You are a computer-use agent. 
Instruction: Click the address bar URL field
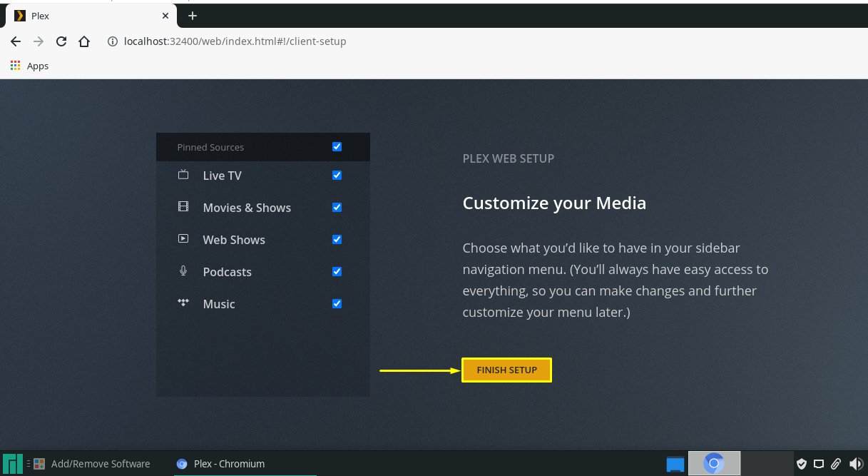tap(235, 41)
